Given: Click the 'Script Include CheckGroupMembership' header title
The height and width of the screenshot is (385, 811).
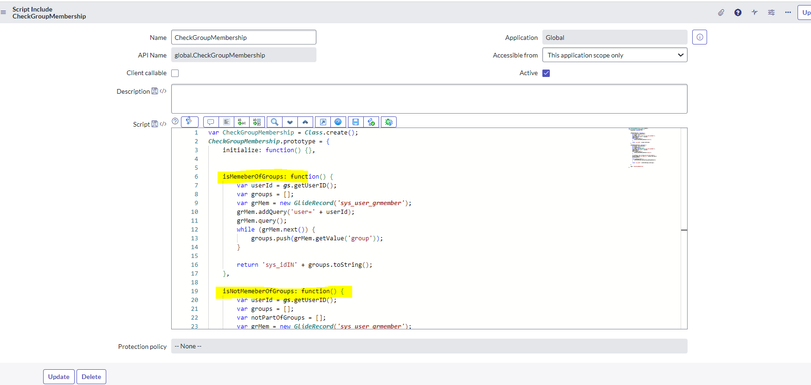Looking at the screenshot, I should 49,13.
